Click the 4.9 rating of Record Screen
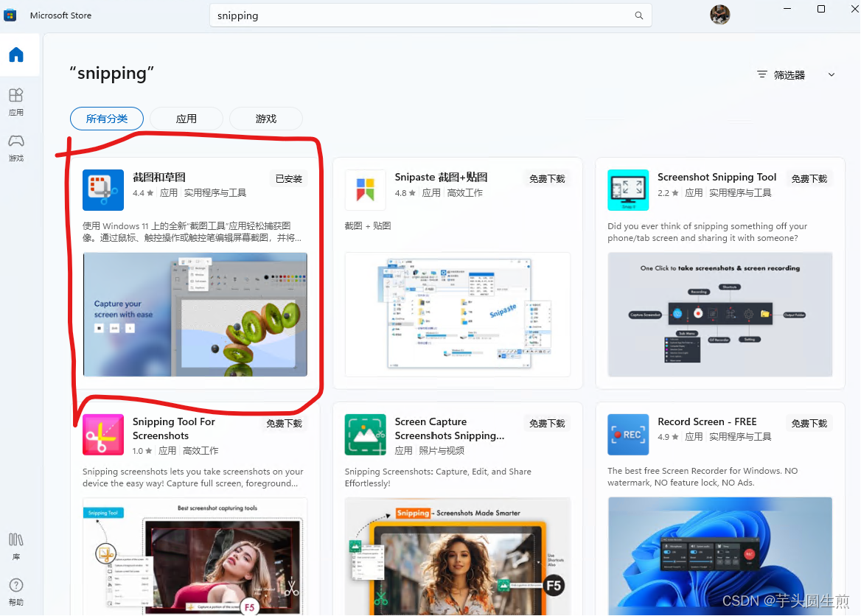 click(669, 437)
